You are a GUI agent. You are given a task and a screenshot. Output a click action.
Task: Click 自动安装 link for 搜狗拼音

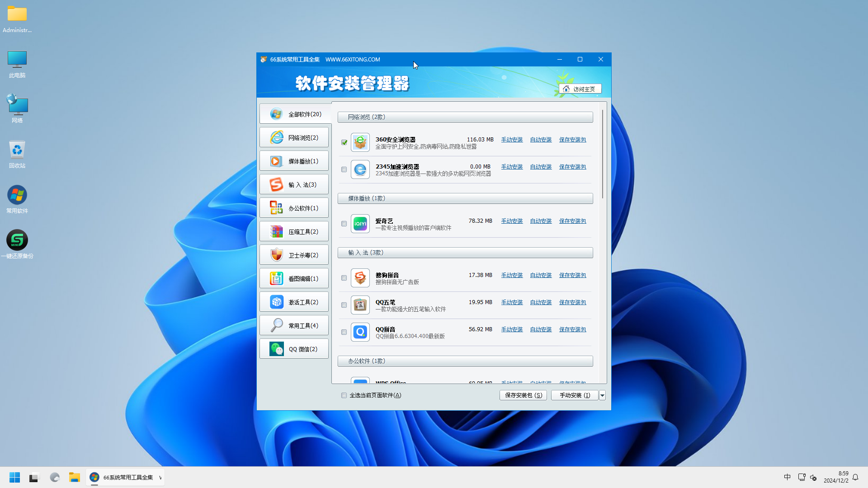point(541,275)
